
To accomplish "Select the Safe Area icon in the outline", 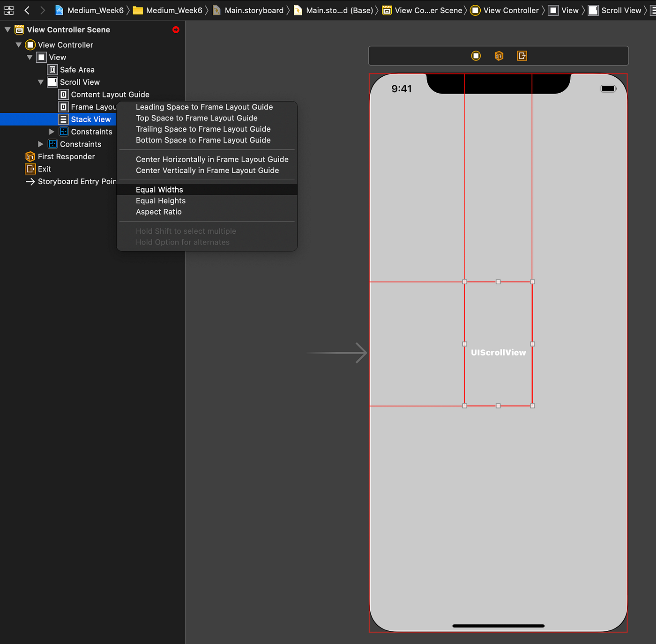I will click(52, 69).
